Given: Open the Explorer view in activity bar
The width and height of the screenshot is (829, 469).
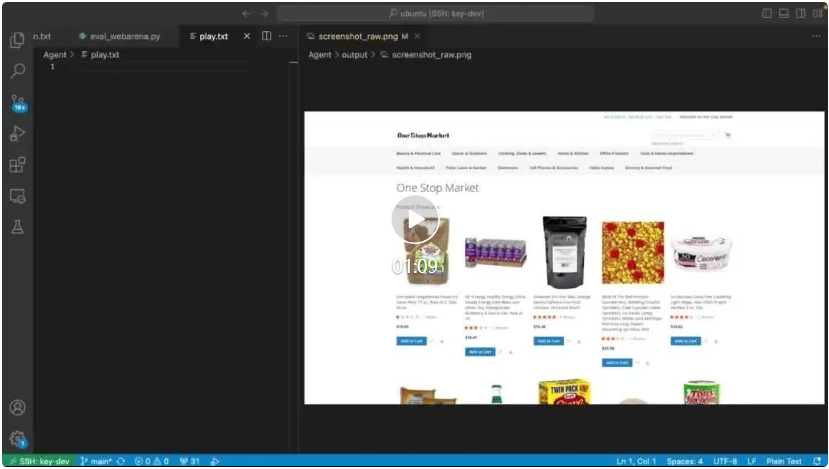Looking at the screenshot, I should pos(17,41).
